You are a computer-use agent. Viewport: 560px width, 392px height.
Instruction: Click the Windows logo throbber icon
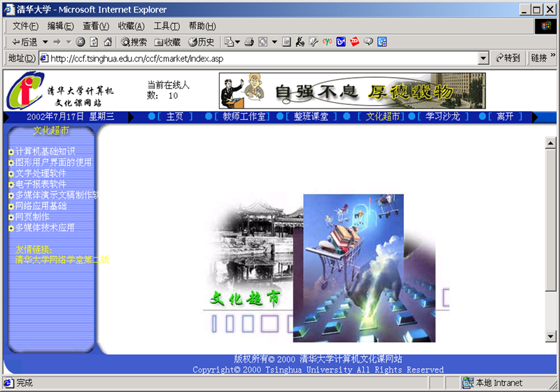point(545,27)
